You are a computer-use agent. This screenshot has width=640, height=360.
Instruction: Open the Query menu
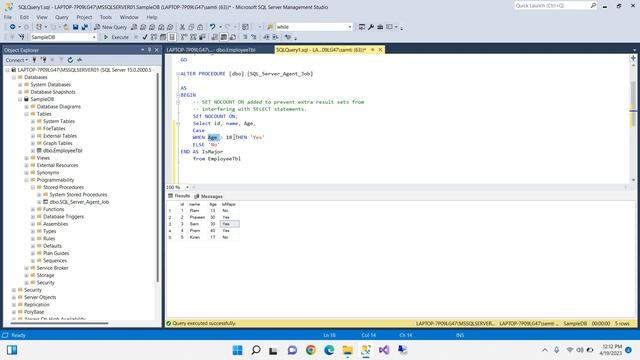pyautogui.click(x=62, y=17)
